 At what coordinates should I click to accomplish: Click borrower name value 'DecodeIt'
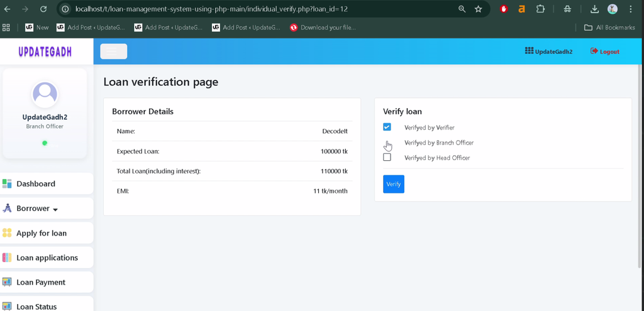[335, 131]
